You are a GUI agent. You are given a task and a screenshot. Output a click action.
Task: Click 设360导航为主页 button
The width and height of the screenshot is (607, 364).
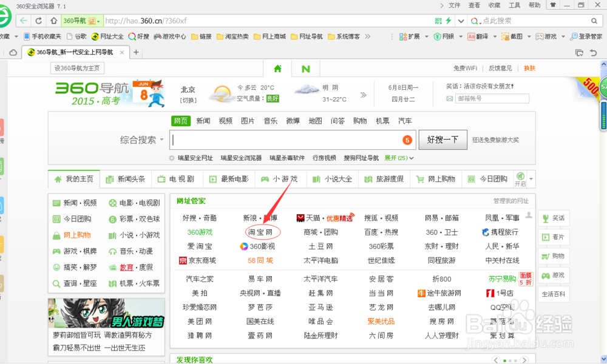click(77, 68)
